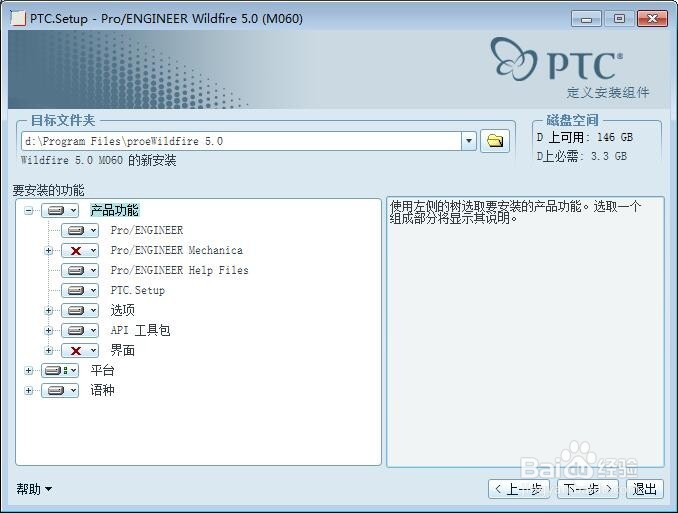Viewport: 678px width, 513px height.
Task: Expand the 选项 tree node
Action: pyautogui.click(x=48, y=310)
